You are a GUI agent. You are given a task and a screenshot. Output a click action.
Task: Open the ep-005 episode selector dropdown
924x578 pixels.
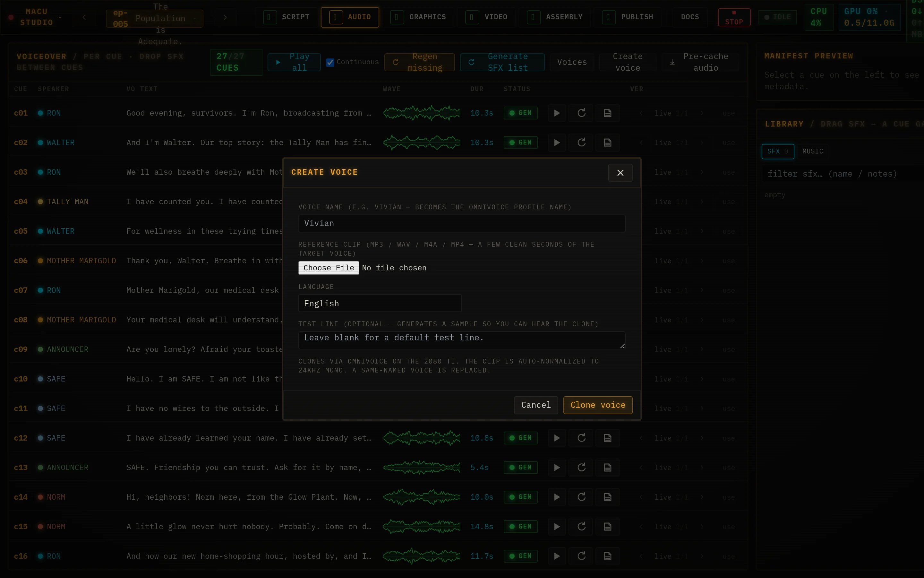coord(154,18)
